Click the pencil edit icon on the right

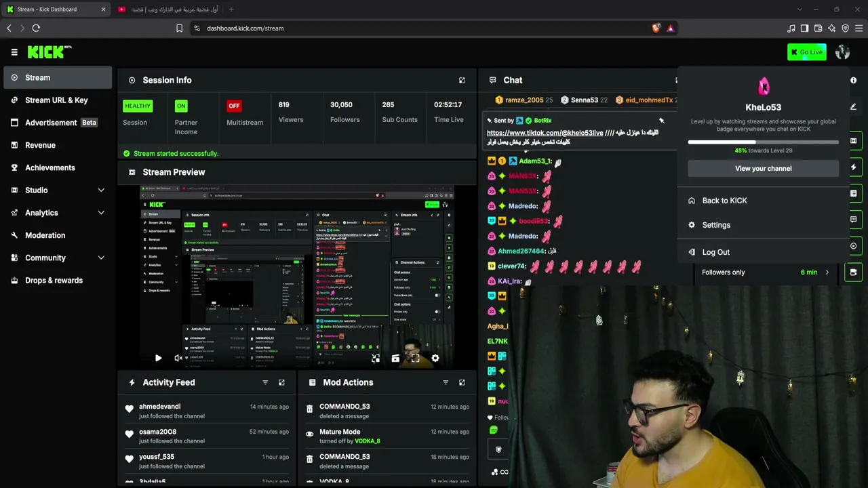853,106
